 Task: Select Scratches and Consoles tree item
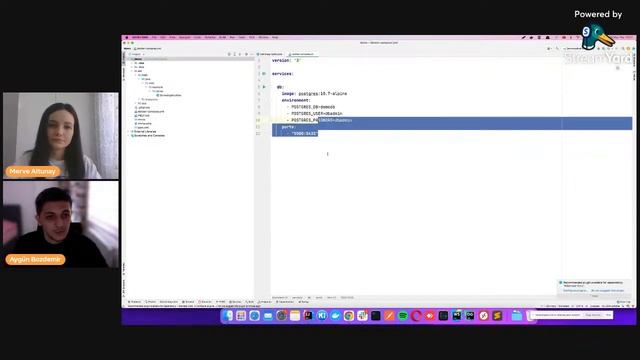148,136
